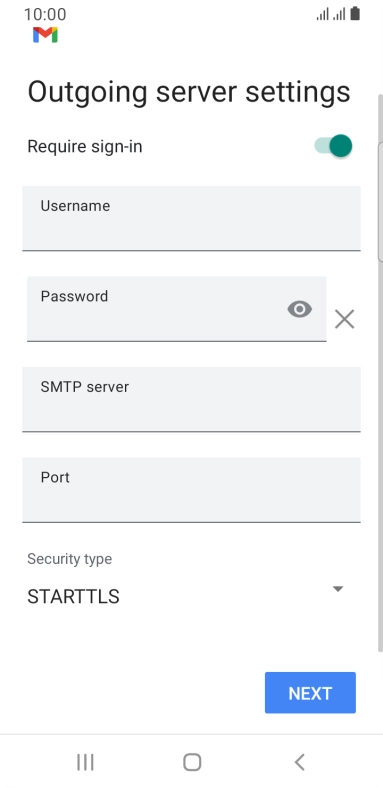Click the page scrollbar on right edge

click(x=380, y=372)
